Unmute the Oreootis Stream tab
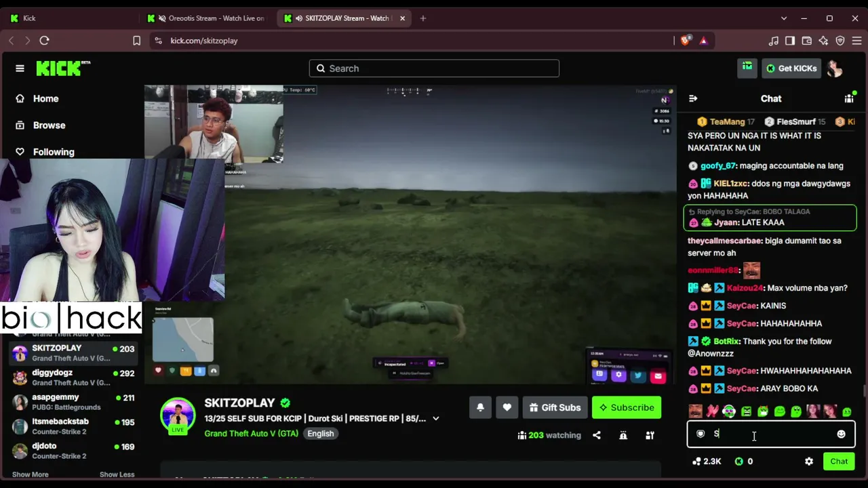Screen dimensions: 868x488 coord(162,18)
